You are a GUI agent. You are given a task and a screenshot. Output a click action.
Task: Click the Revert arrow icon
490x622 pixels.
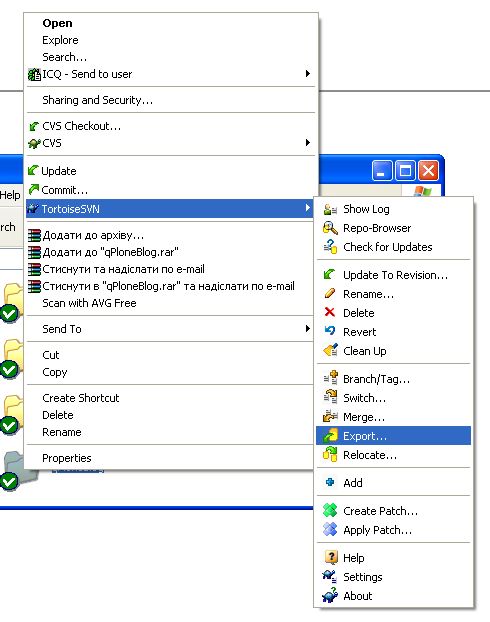click(330, 331)
